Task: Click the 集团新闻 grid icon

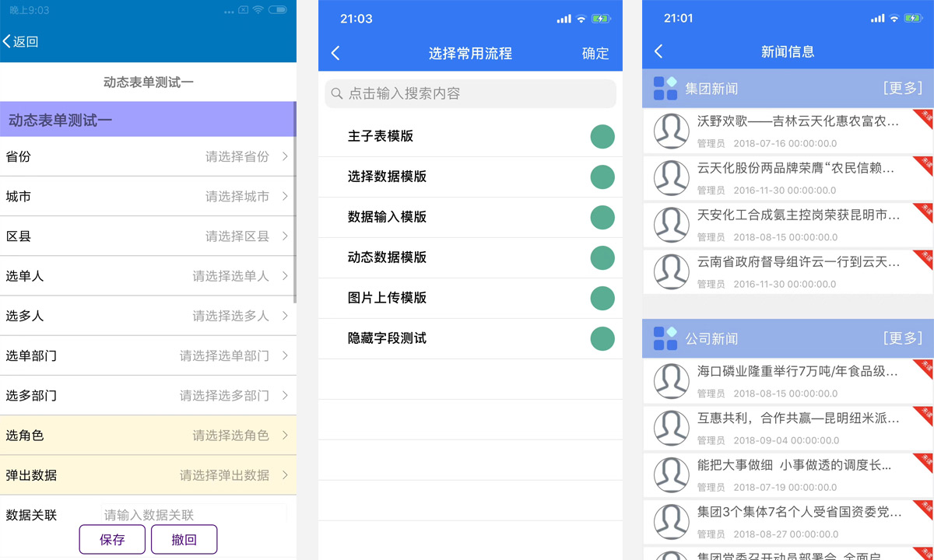Action: click(665, 89)
